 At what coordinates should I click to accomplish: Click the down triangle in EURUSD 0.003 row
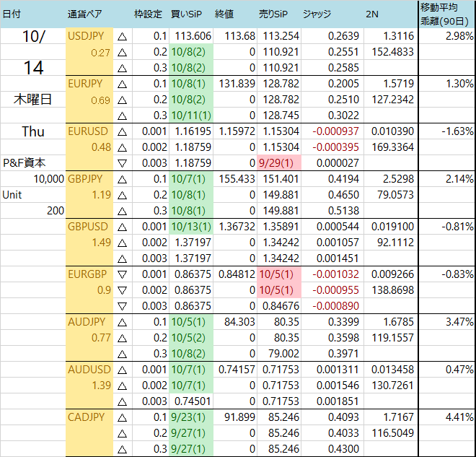click(x=122, y=163)
